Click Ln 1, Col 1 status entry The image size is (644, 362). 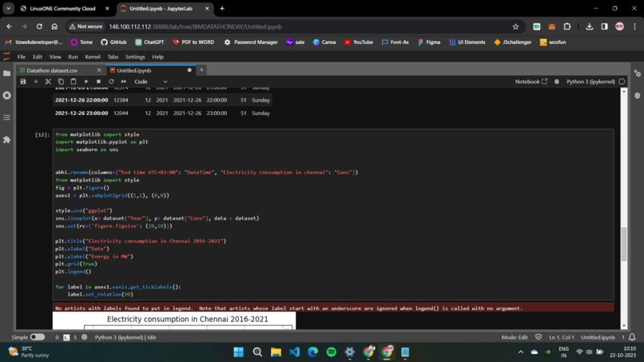click(x=562, y=337)
